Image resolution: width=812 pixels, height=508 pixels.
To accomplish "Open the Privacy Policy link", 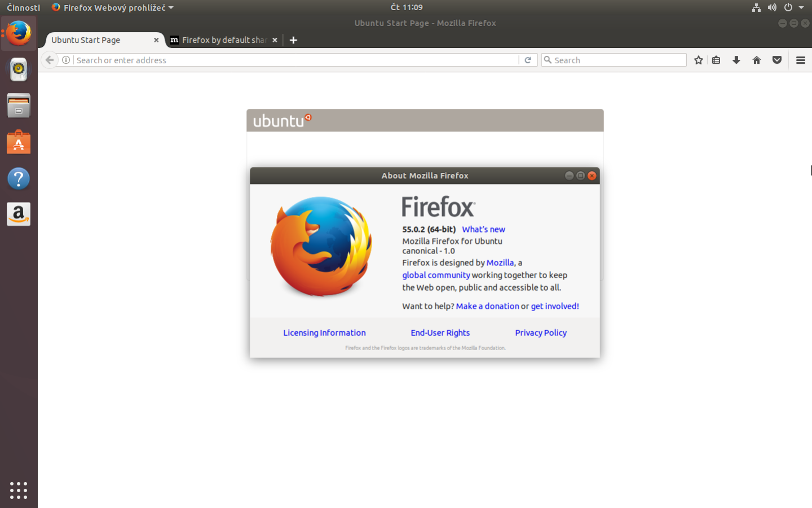I will point(540,332).
